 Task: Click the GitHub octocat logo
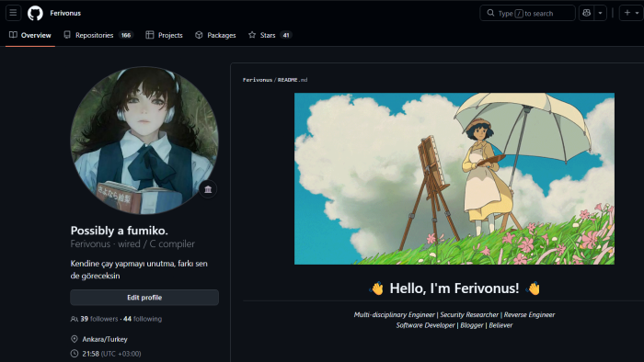35,13
